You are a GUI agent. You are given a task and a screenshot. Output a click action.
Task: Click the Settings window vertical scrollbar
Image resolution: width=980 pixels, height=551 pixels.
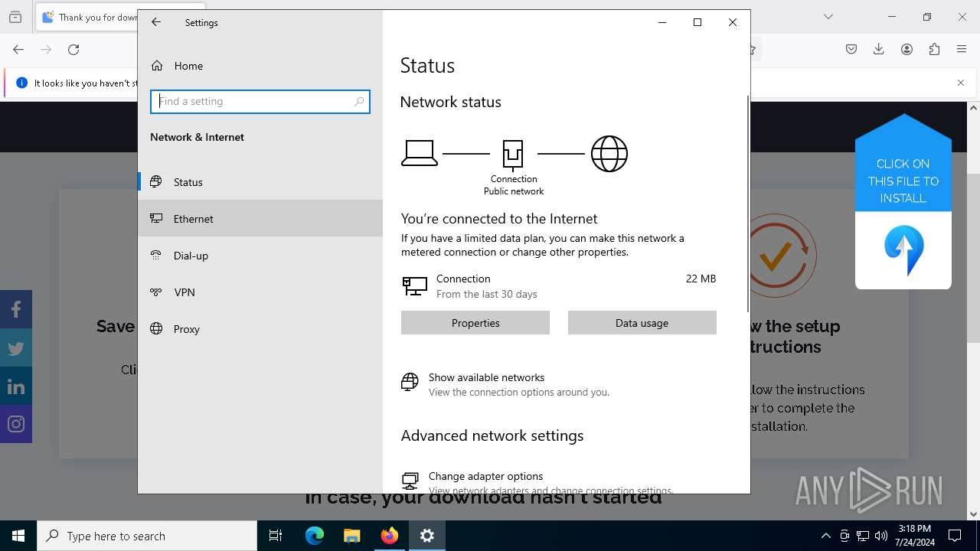click(747, 204)
